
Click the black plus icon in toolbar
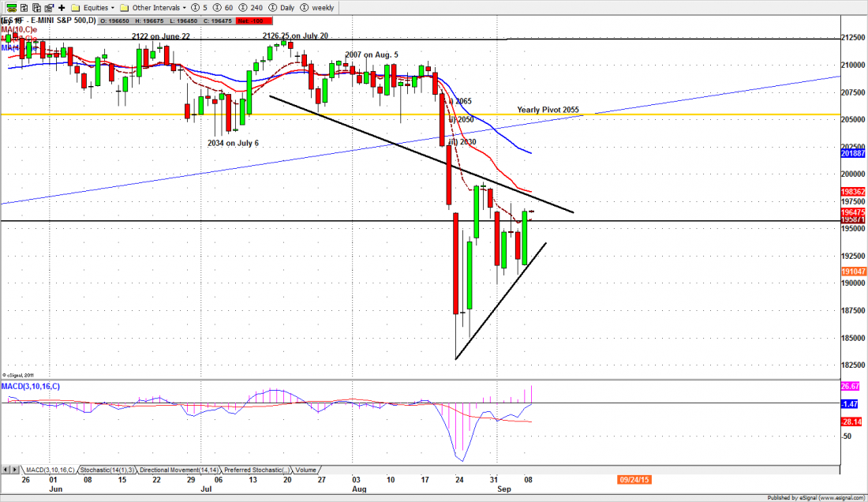pyautogui.click(x=62, y=7)
